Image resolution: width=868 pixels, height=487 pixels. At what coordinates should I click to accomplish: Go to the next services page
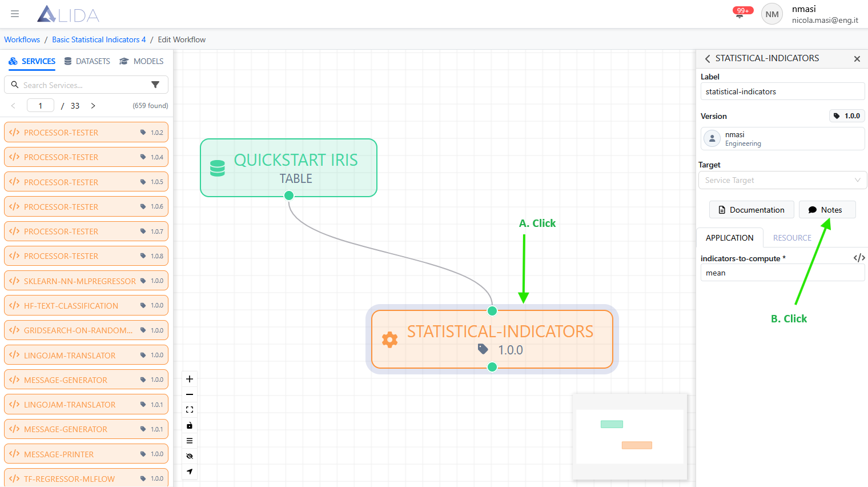click(x=93, y=106)
